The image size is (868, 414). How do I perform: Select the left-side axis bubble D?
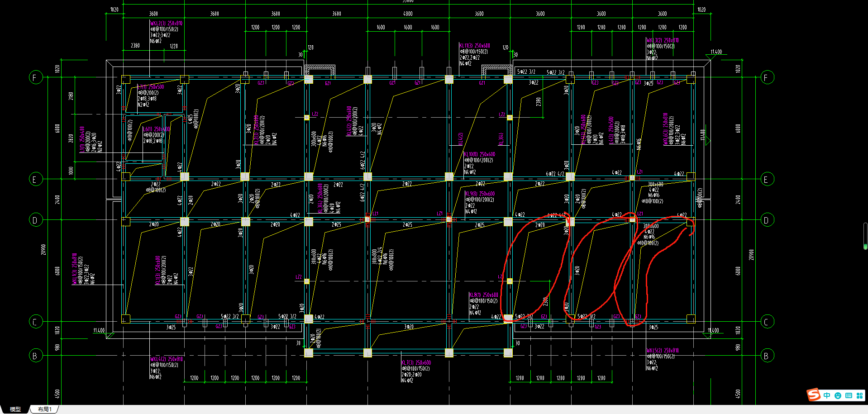[36, 220]
